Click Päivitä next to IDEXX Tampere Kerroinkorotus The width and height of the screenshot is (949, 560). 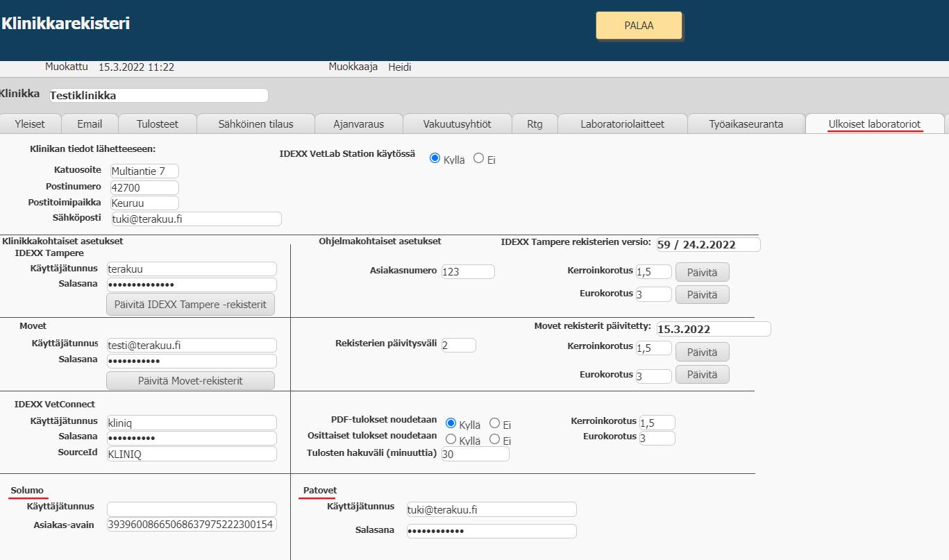(x=702, y=272)
